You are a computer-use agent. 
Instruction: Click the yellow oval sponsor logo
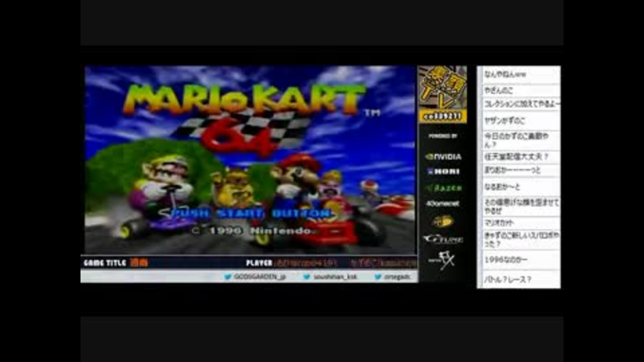442,222
